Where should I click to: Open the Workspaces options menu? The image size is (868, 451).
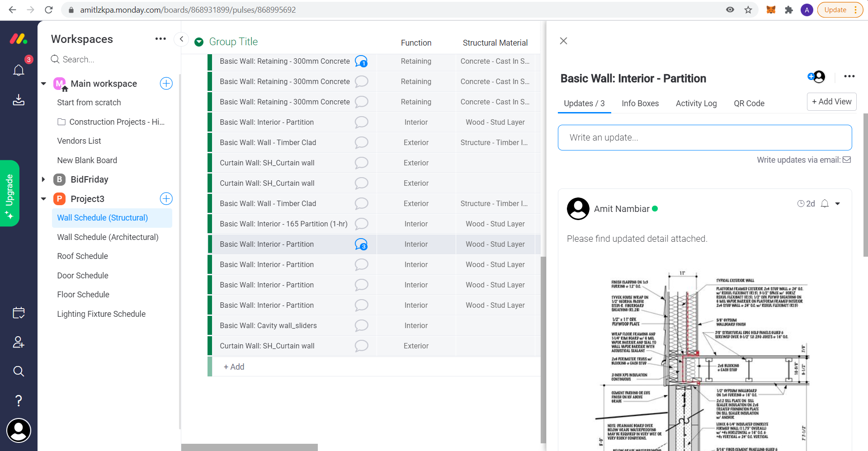pyautogui.click(x=160, y=39)
